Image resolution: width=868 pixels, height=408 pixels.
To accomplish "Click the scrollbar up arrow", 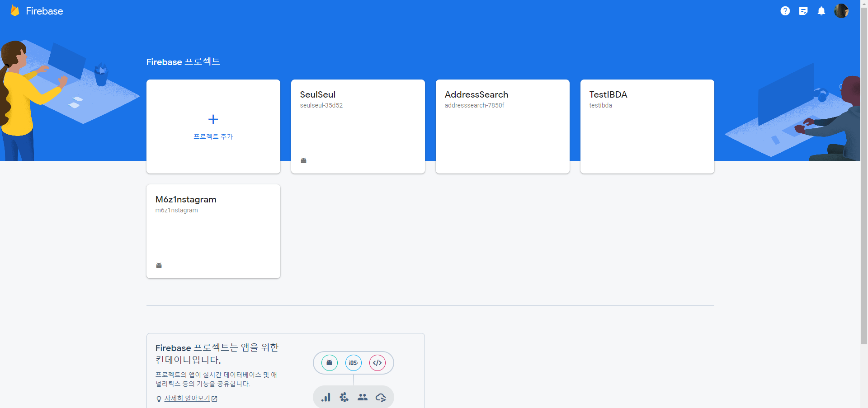I will click(864, 4).
